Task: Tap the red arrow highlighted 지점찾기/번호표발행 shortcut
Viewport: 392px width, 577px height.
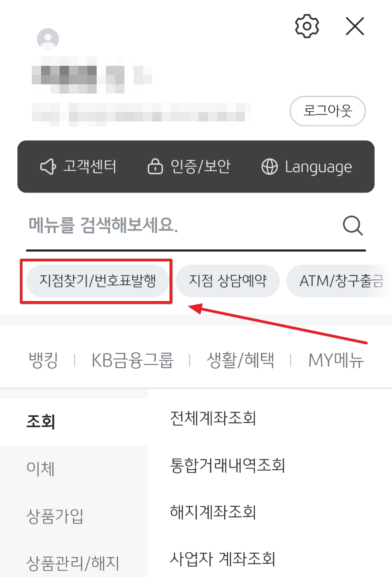Action: point(97,280)
